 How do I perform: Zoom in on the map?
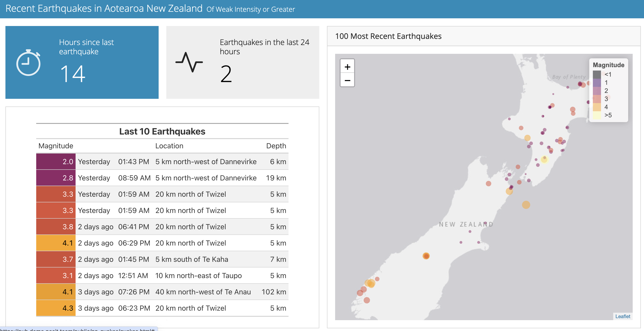click(x=347, y=67)
